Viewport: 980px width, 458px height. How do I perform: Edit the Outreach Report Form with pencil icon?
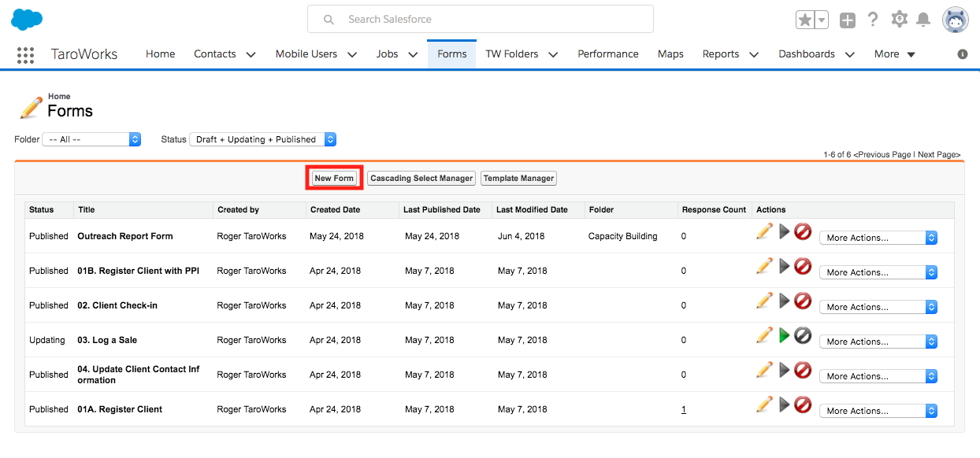(x=764, y=231)
